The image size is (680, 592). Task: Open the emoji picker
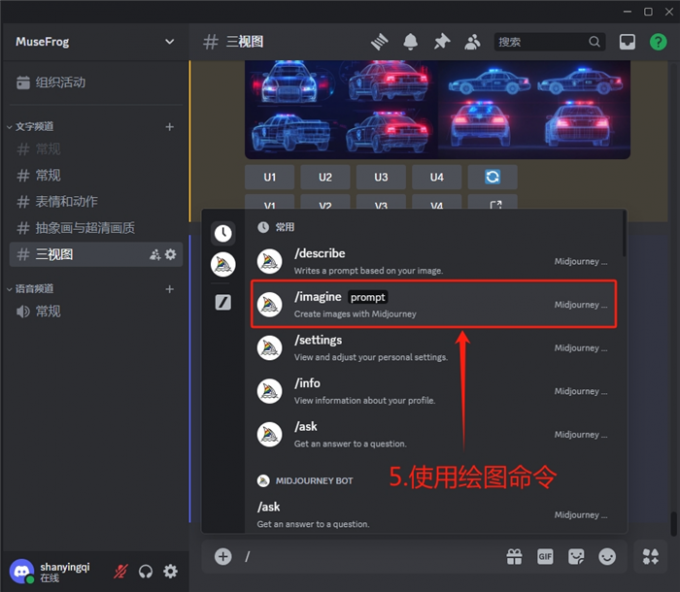click(x=607, y=556)
